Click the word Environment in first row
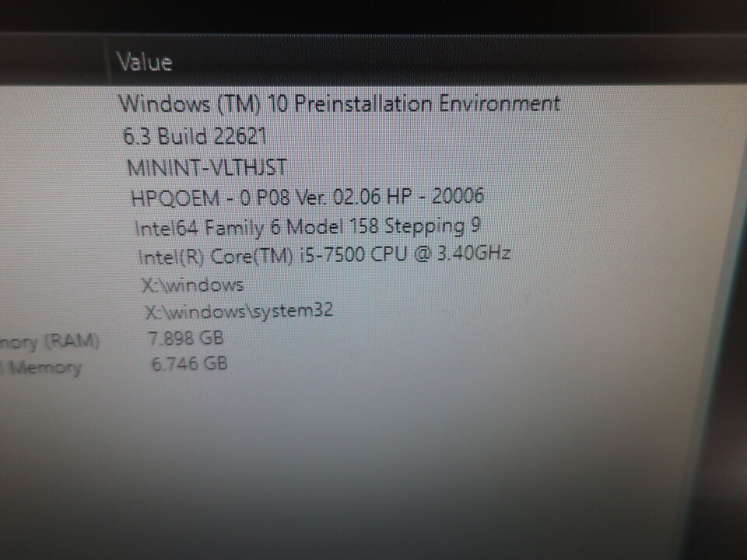747x560 pixels. click(x=500, y=103)
